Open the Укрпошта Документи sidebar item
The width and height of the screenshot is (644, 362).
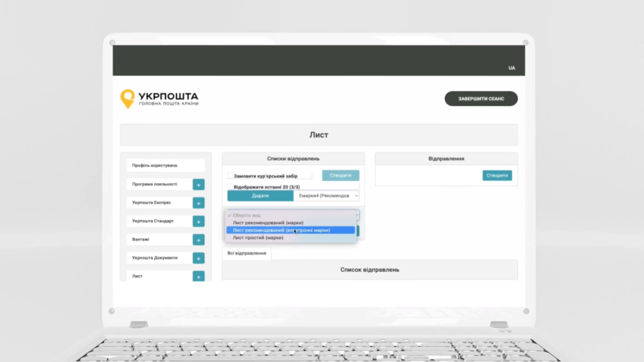click(x=160, y=258)
